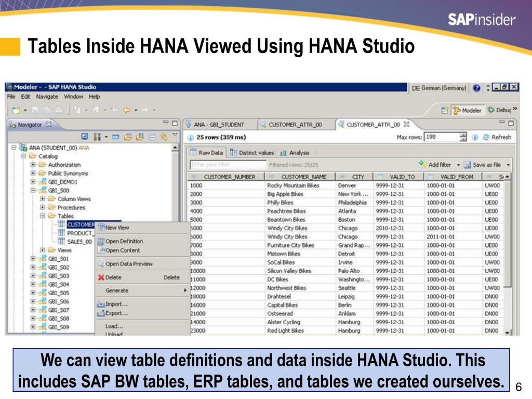The image size is (532, 399).
Task: Increase Max rows using the up arrow
Action: point(463,135)
